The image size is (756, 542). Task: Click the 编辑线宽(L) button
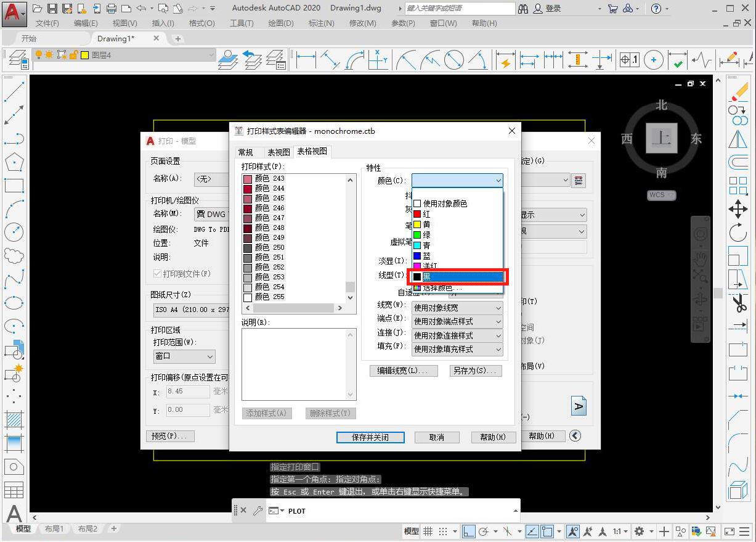pos(404,371)
